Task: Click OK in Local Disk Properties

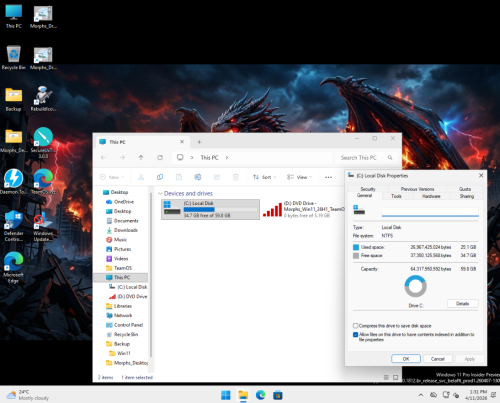Action: point(406,359)
